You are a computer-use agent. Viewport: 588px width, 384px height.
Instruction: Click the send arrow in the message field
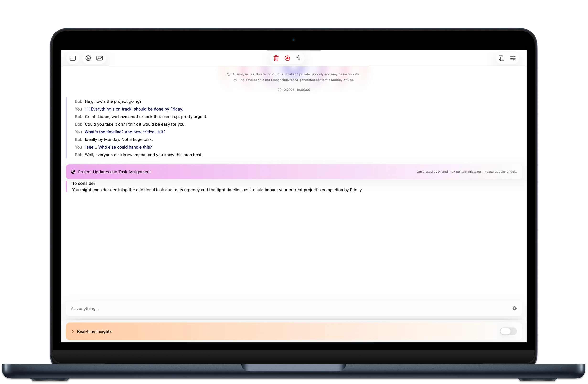(514, 308)
